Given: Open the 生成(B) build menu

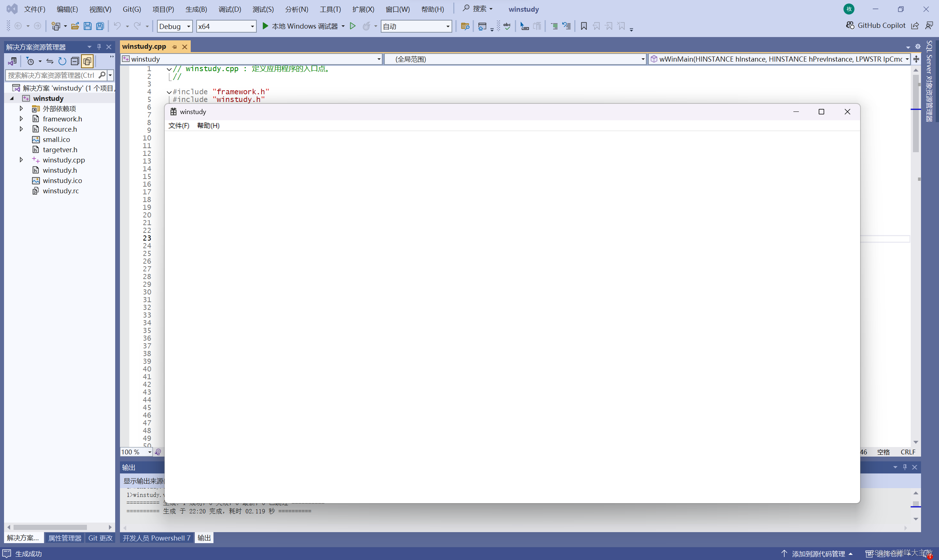Looking at the screenshot, I should pyautogui.click(x=196, y=9).
